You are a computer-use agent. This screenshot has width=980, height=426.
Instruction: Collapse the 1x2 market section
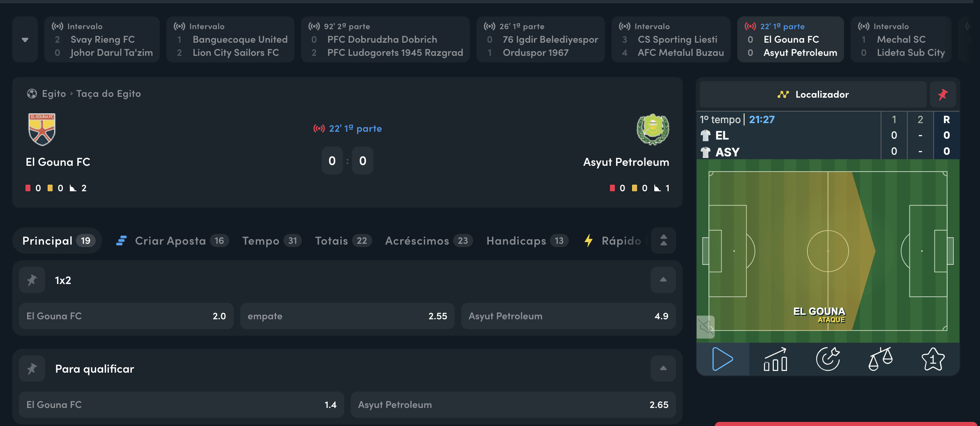(x=663, y=280)
